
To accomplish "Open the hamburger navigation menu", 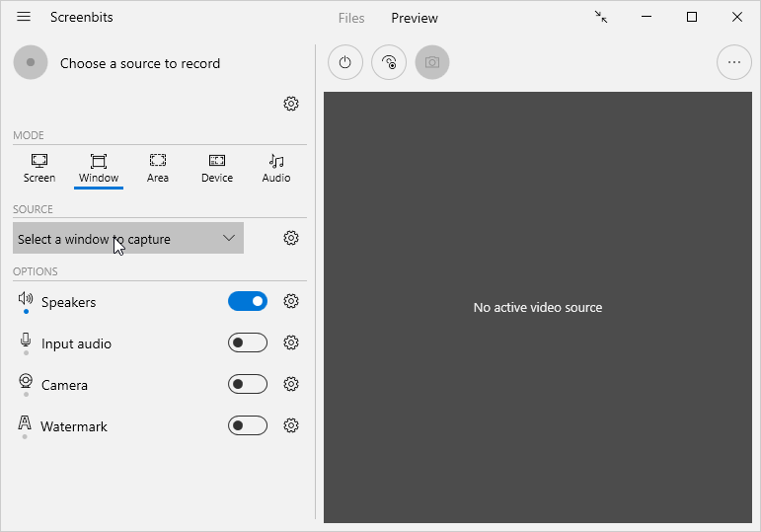I will tap(24, 17).
